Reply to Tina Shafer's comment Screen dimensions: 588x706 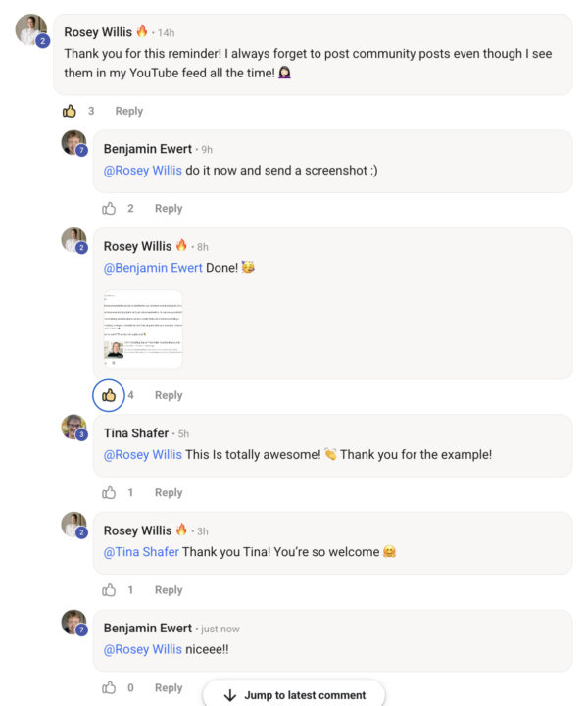(x=169, y=492)
